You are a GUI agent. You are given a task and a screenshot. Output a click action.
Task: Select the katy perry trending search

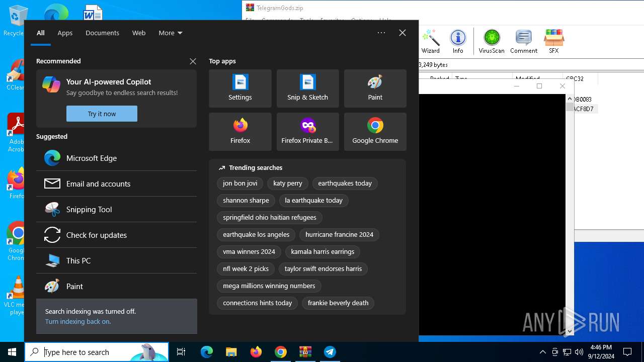(288, 184)
